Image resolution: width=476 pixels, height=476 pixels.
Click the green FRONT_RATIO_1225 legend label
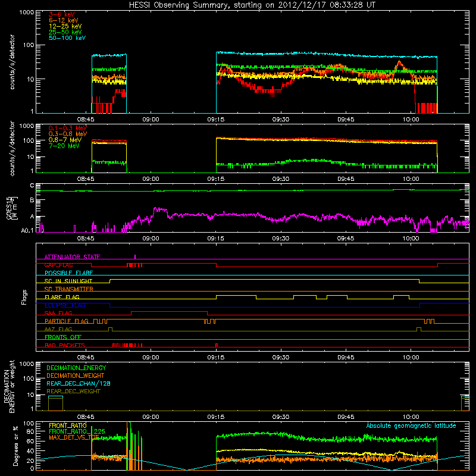pyautogui.click(x=77, y=431)
